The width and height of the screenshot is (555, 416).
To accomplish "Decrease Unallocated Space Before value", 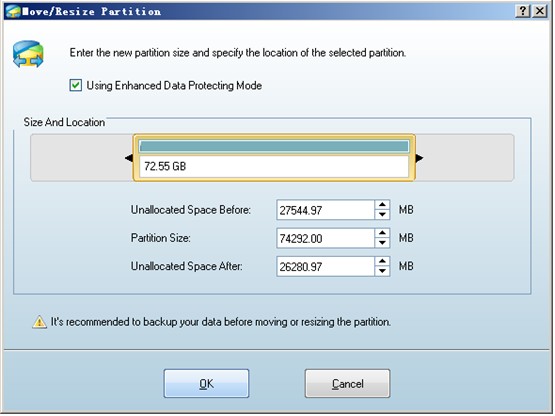I will point(382,215).
